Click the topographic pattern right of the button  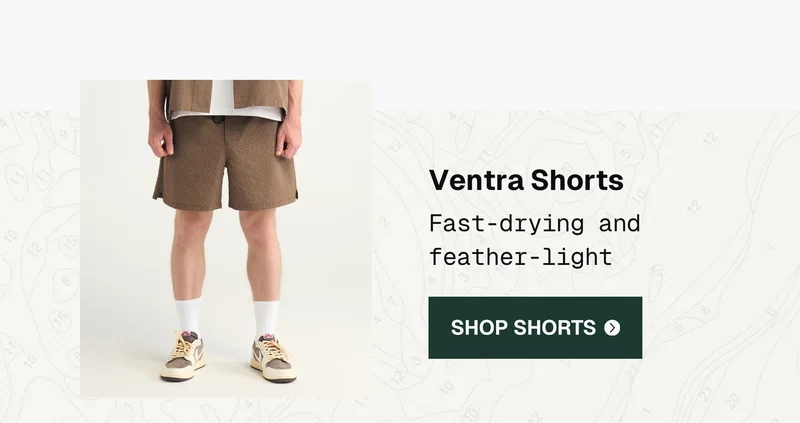click(721, 328)
